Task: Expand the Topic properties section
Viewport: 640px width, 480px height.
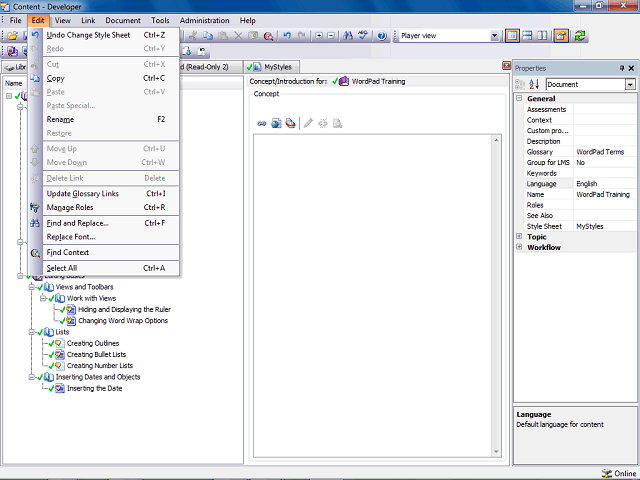Action: pos(519,236)
